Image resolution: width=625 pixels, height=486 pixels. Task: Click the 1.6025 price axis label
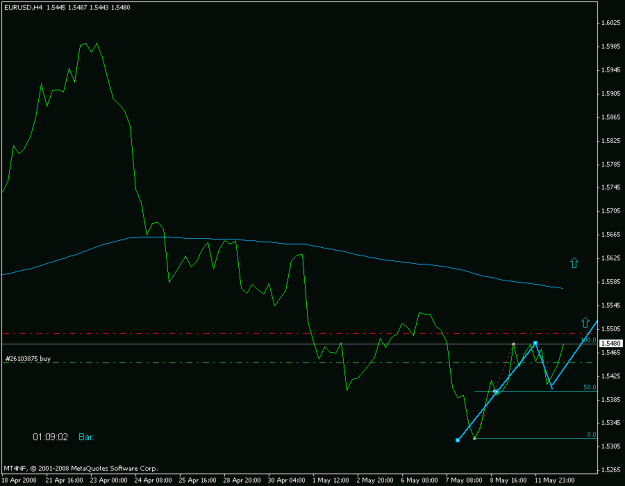[x=611, y=23]
